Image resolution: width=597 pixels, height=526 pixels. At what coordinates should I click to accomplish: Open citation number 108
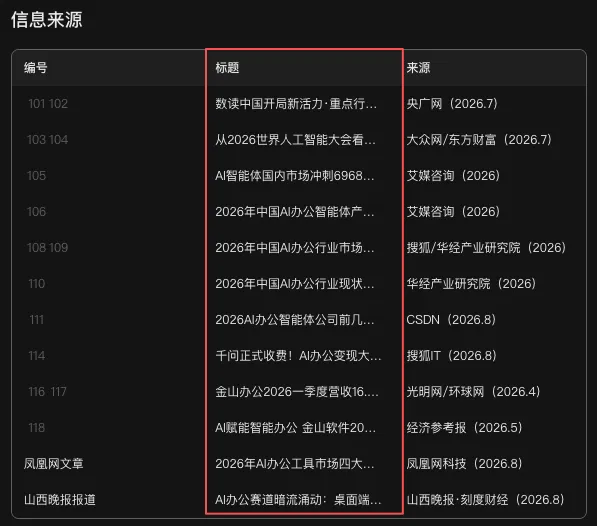tap(37, 248)
